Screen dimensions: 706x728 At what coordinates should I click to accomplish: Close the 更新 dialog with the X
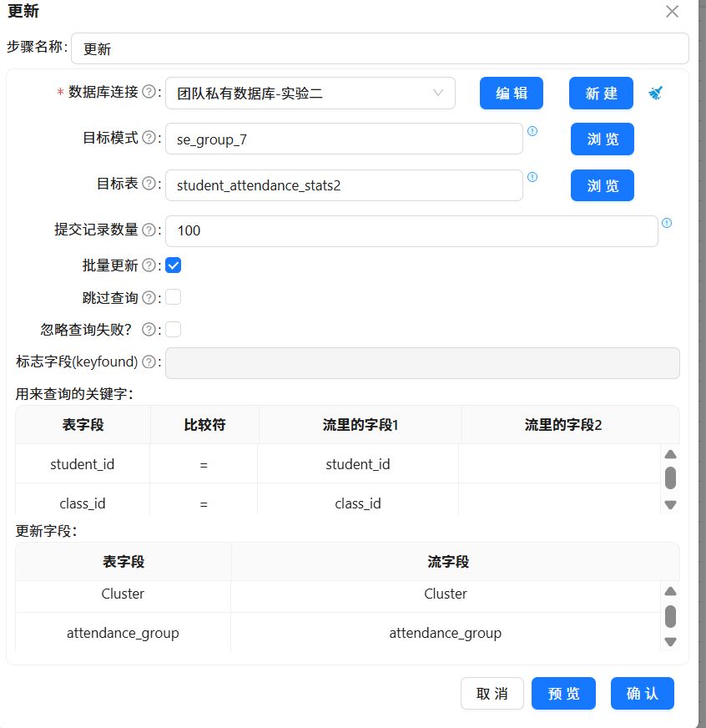click(x=672, y=12)
